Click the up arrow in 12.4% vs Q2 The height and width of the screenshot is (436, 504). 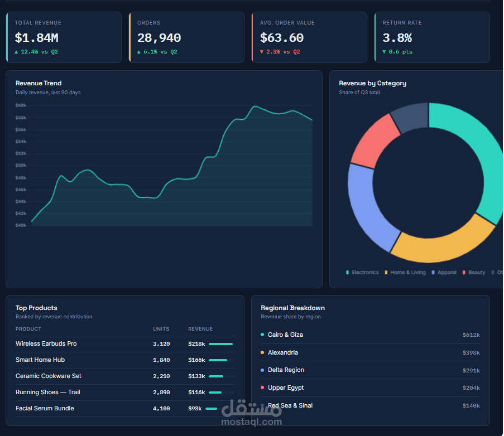tap(16, 52)
